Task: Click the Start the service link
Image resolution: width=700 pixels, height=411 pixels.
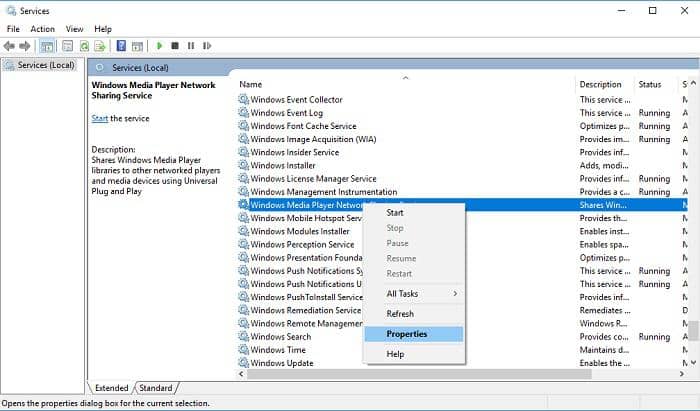Action: 100,118
